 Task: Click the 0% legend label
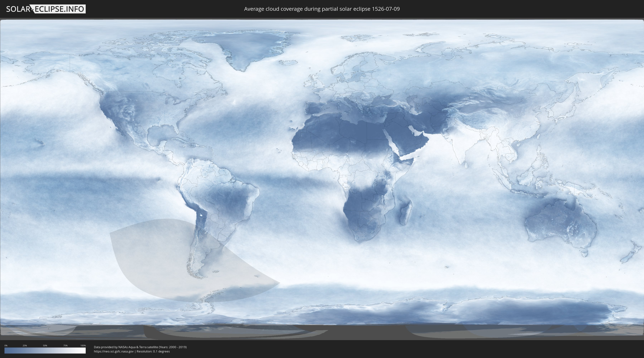(6, 345)
